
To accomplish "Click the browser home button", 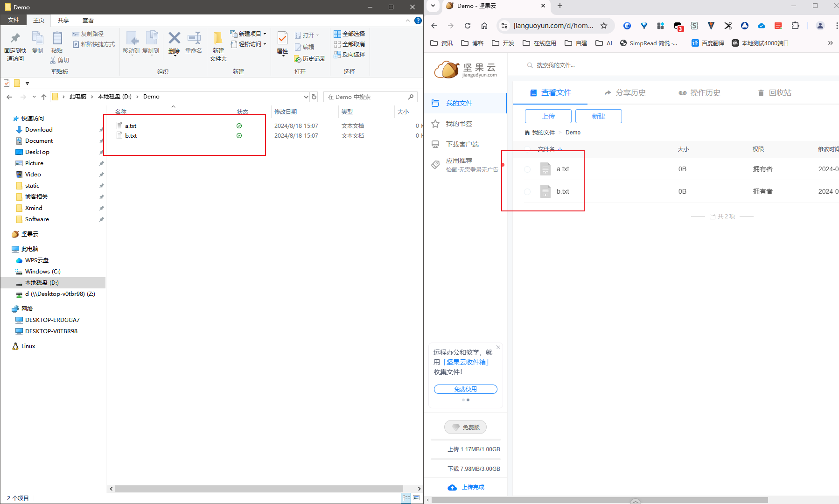I will 484,26.
